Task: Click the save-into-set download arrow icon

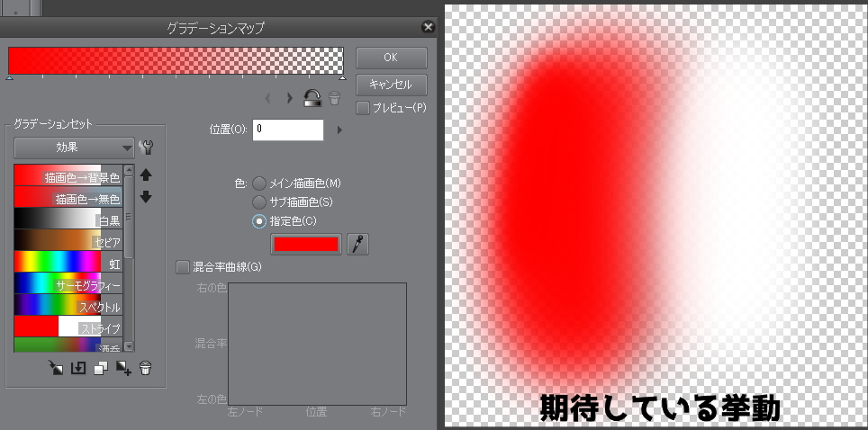Action: click(x=78, y=368)
